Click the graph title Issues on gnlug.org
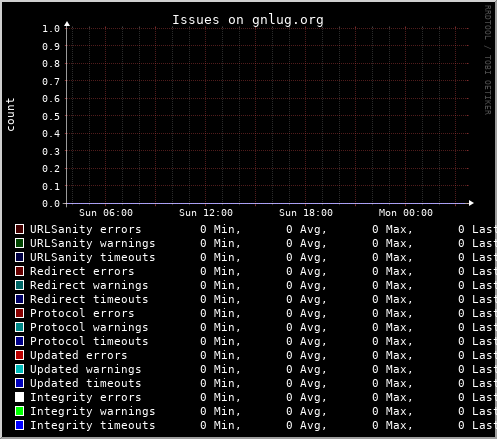 click(248, 20)
